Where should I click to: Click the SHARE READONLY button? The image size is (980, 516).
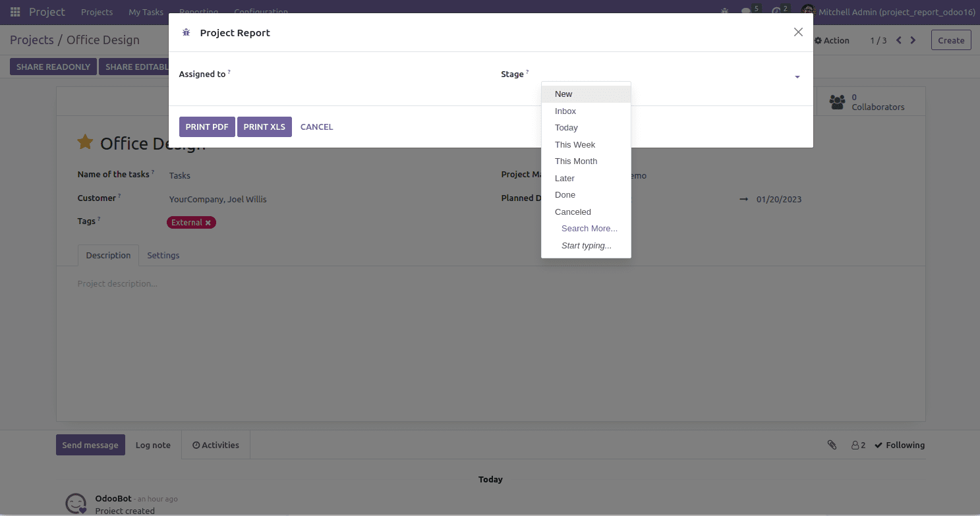(53, 67)
